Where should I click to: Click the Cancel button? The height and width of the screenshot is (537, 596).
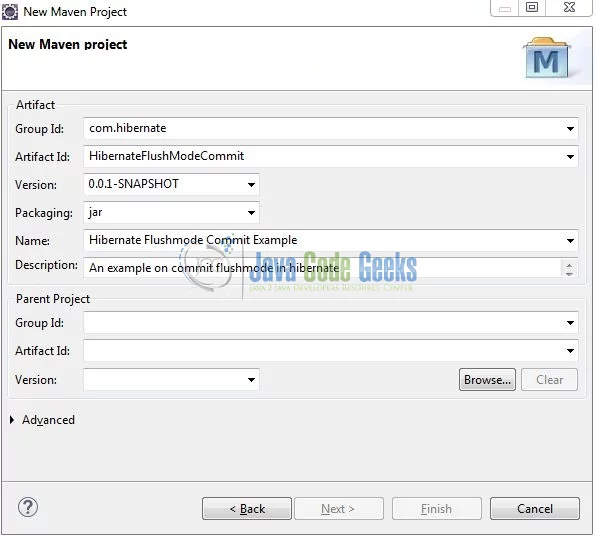pyautogui.click(x=535, y=509)
